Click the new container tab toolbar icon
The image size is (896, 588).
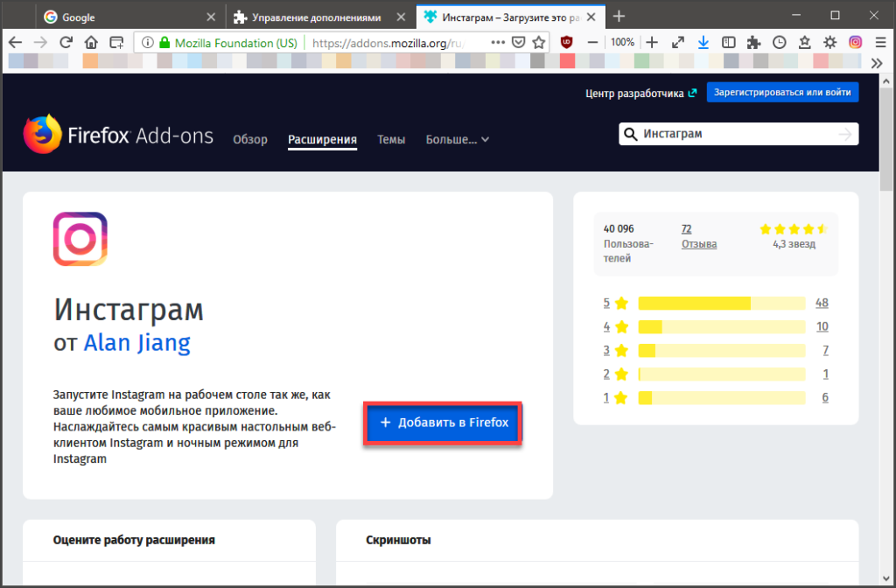(x=116, y=42)
